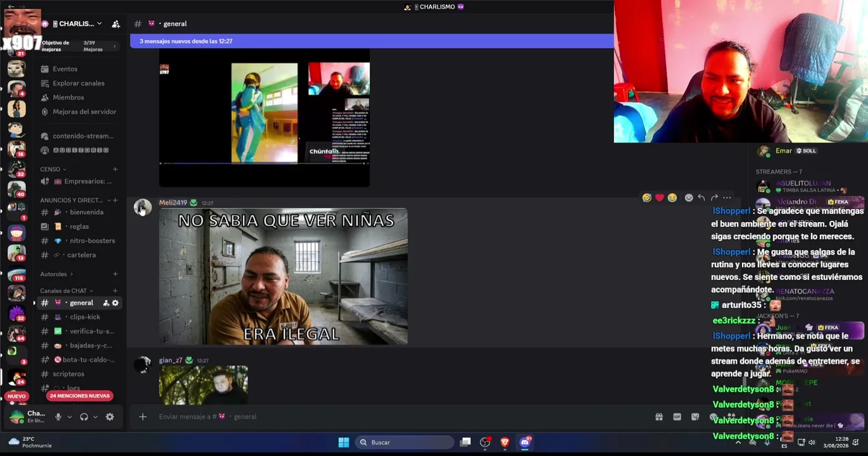Screen dimensions: 868x456
Task: Open the server with the 15 notification badge
Action: 16,149
